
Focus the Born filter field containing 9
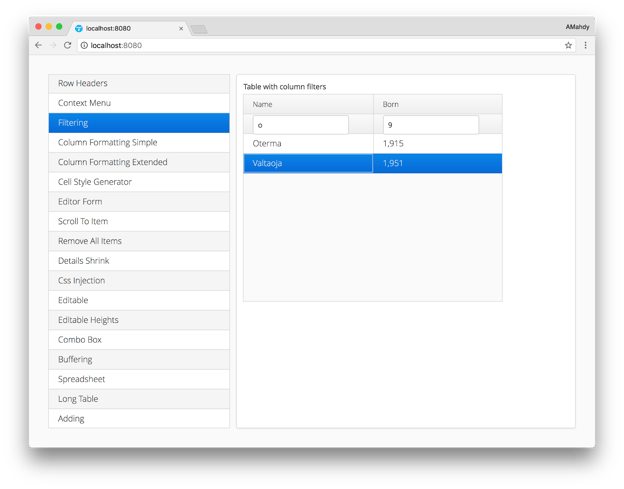(431, 125)
